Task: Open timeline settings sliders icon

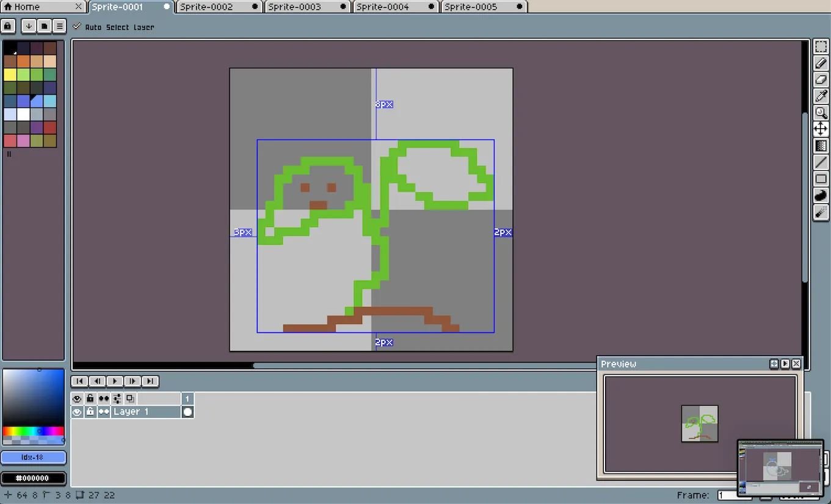Action: coord(117,398)
